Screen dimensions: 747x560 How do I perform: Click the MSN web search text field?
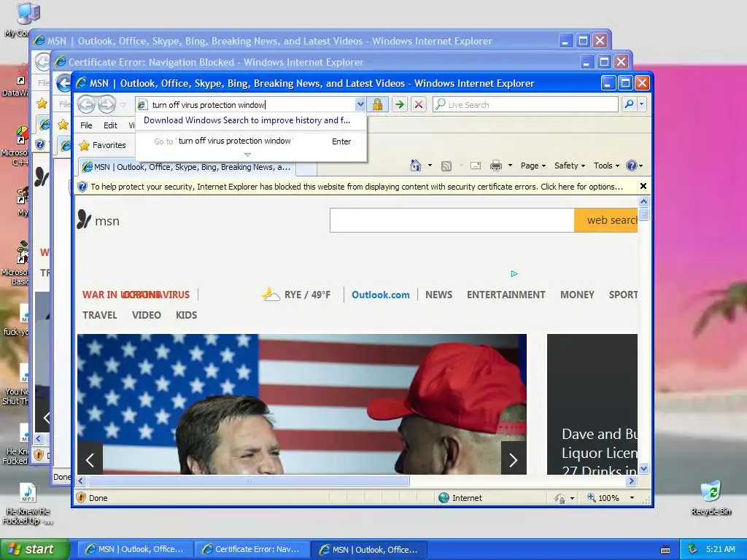click(452, 220)
